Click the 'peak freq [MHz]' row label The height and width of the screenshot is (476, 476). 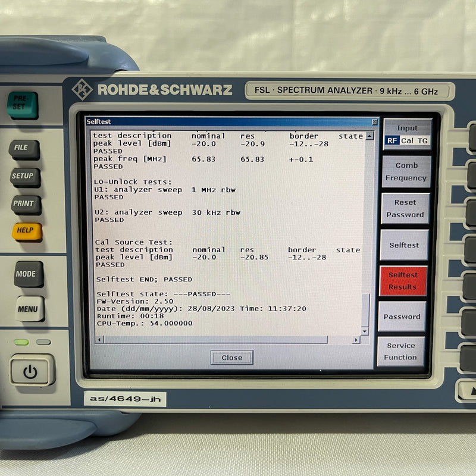point(130,159)
